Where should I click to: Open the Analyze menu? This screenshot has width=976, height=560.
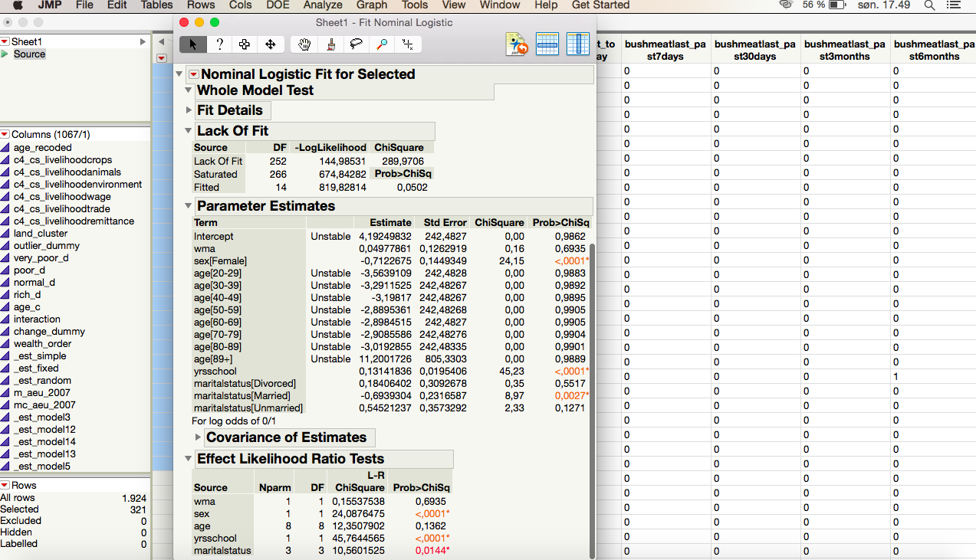pyautogui.click(x=323, y=5)
